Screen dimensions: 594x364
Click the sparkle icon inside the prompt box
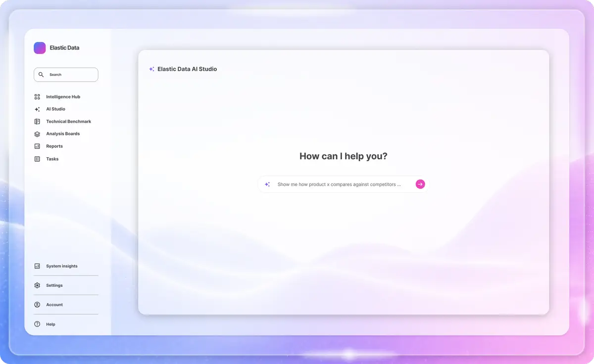[267, 184]
